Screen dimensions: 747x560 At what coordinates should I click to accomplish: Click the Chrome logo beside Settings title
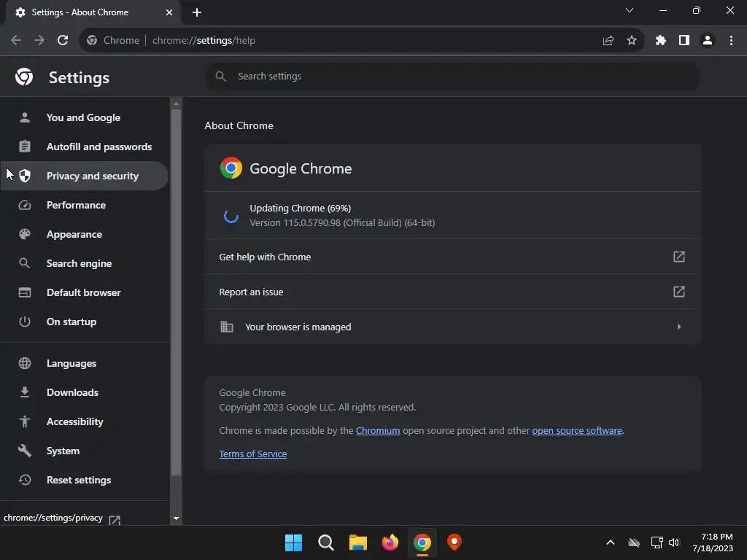click(24, 77)
